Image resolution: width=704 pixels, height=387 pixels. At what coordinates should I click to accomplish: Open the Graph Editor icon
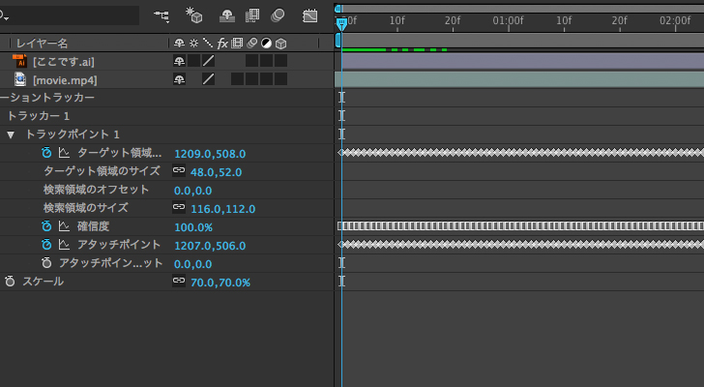coord(310,16)
